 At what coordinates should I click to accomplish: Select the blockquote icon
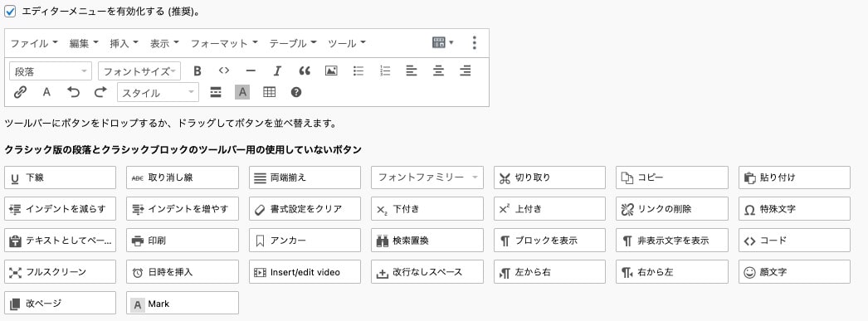(x=305, y=71)
